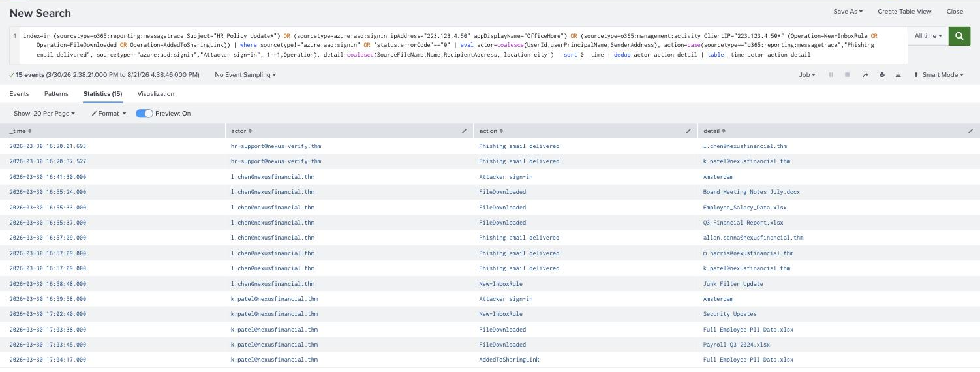Image resolution: width=980 pixels, height=372 pixels.
Task: Share the search job
Action: coord(865,75)
